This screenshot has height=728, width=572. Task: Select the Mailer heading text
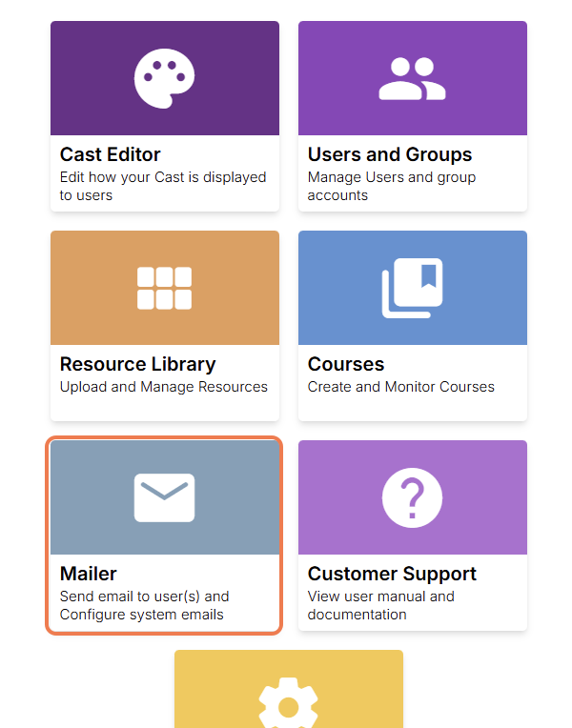[88, 574]
